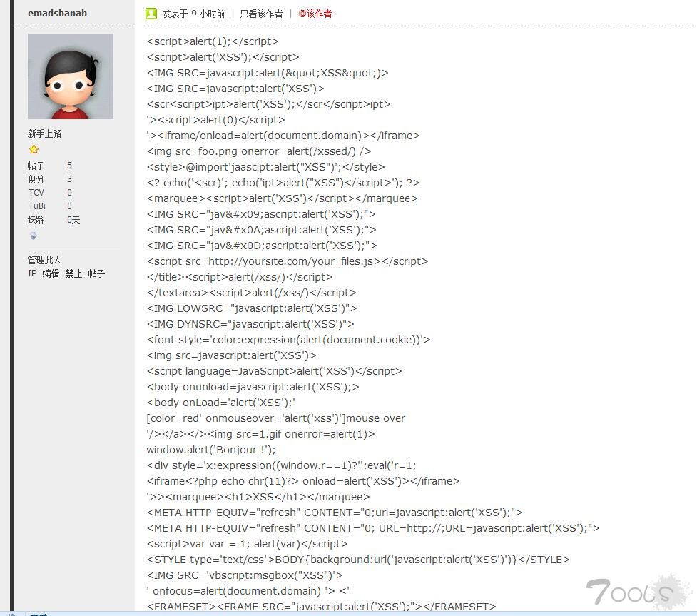This screenshot has width=697, height=616.
Task: Click the TuBi value 0
Action: click(x=69, y=206)
